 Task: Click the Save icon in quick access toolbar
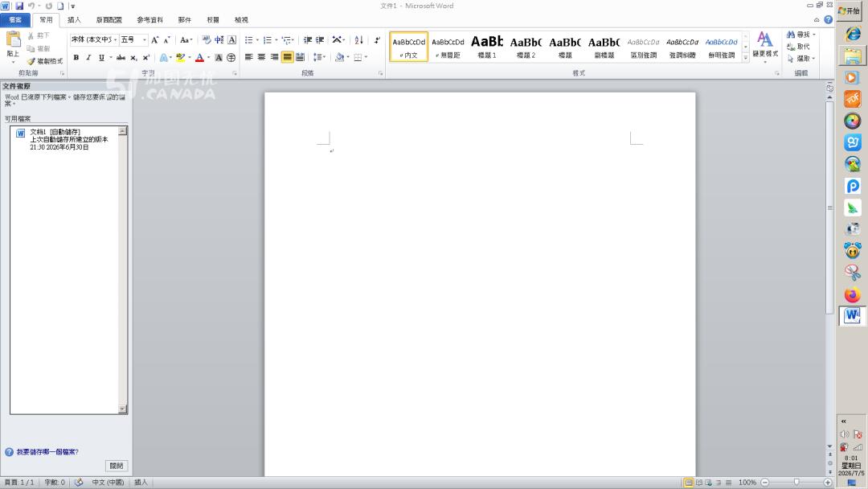click(19, 6)
